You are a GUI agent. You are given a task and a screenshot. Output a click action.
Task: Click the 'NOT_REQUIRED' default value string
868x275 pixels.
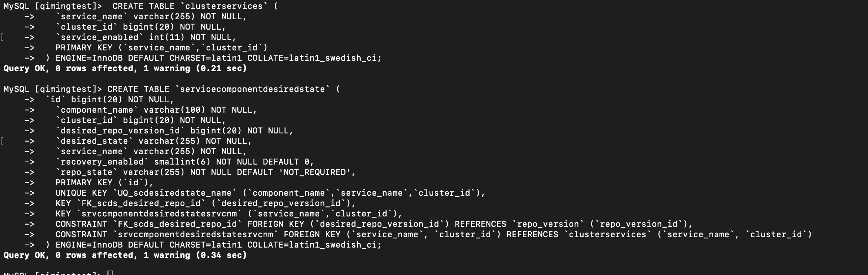pos(314,172)
